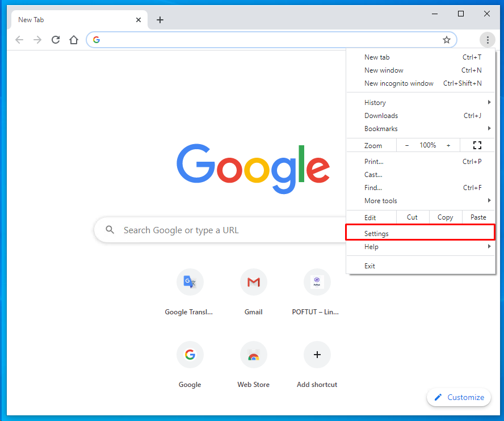Click the Search Google or type a URL box
This screenshot has height=421, width=504.
pyautogui.click(x=220, y=230)
